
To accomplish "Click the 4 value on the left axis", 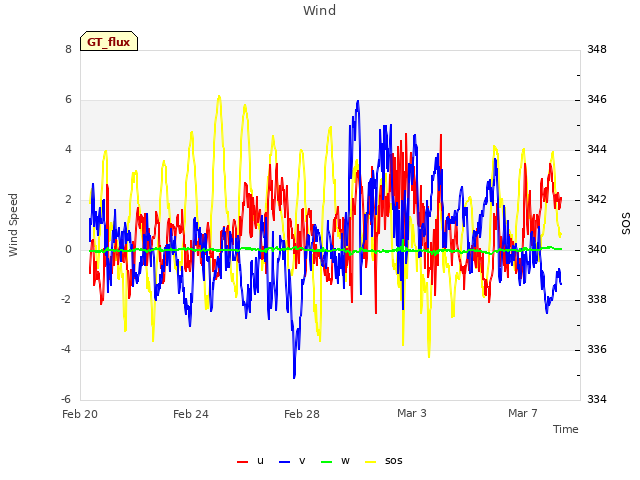I will click(x=68, y=149).
